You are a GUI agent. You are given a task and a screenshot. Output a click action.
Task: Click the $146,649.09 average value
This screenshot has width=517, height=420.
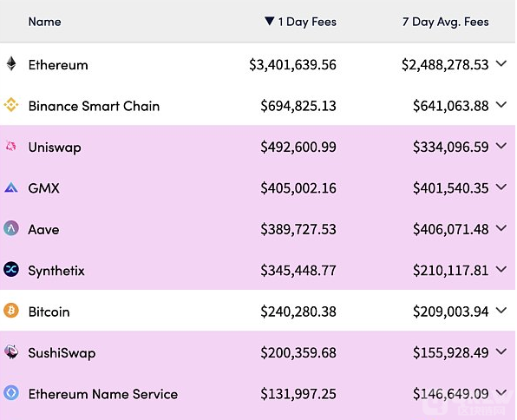[451, 394]
